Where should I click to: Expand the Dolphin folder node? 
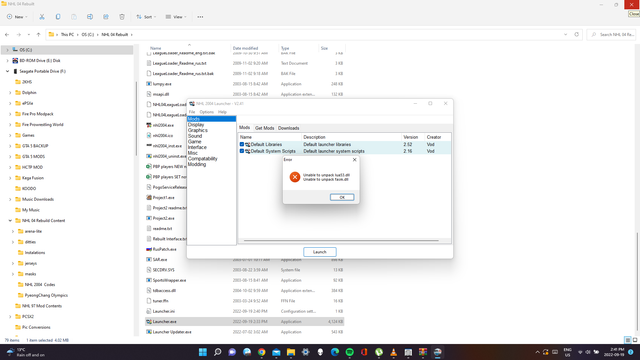tap(10, 93)
